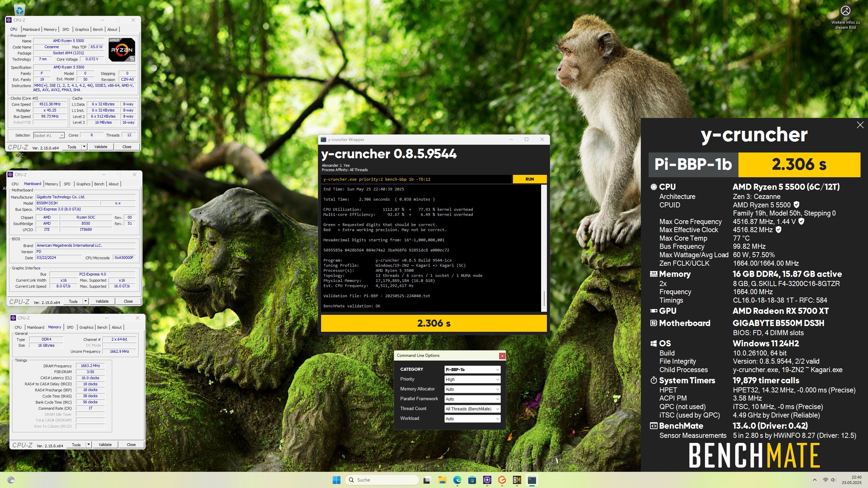Image resolution: width=868 pixels, height=488 pixels.
Task: Open the Thread Count dropdown
Action: coord(472,409)
